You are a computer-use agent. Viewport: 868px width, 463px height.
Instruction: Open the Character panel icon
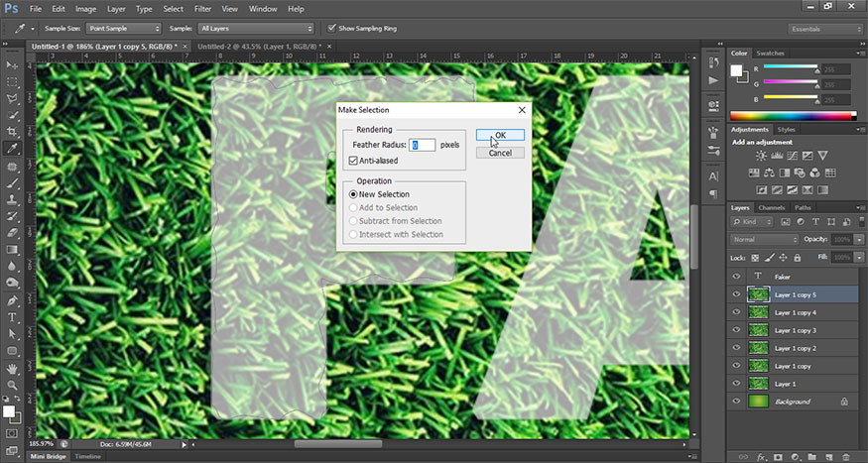713,177
